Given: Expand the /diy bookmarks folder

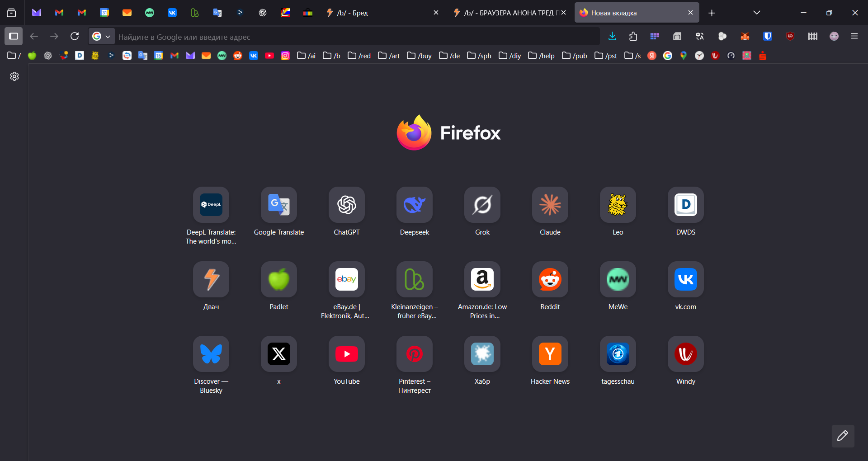Looking at the screenshot, I should click(510, 56).
